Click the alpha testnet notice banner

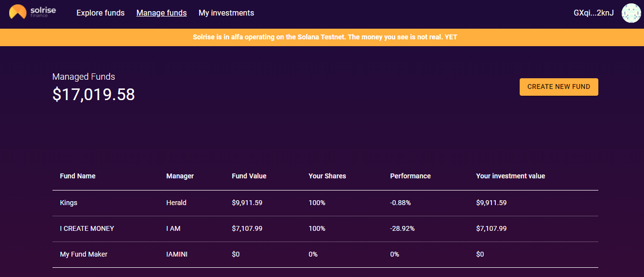coord(322,37)
